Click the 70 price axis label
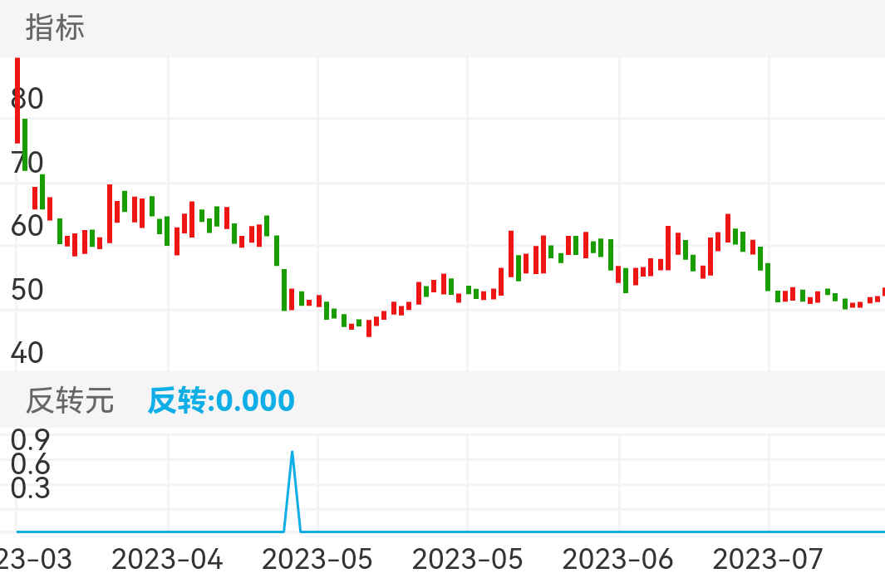The height and width of the screenshot is (588, 885). click(x=27, y=162)
